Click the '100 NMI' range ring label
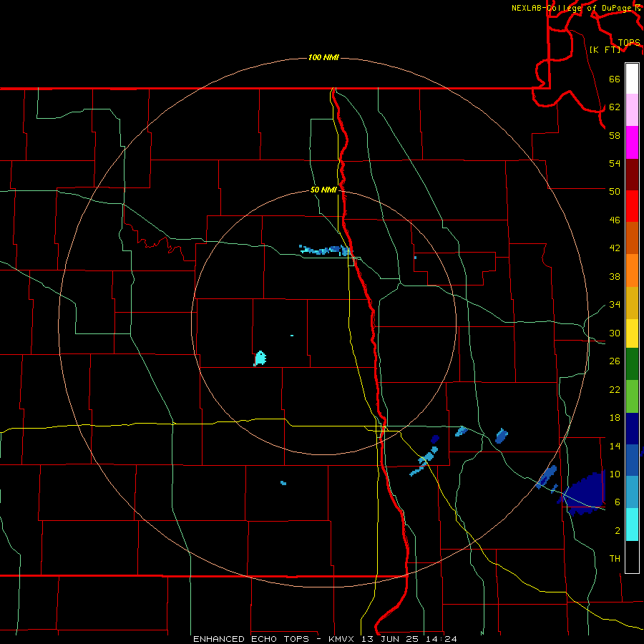Viewport: 644px width, 644px height. point(323,57)
